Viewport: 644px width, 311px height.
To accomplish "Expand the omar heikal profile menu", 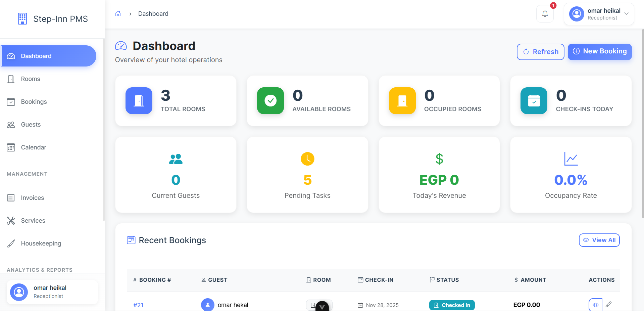I will pos(626,14).
